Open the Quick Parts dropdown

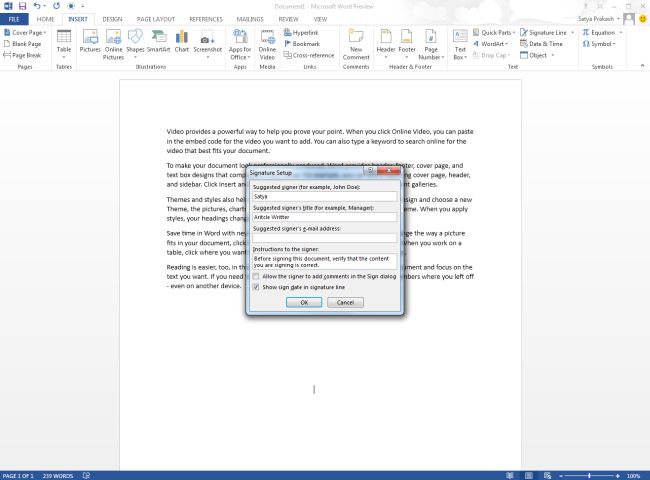[514, 32]
